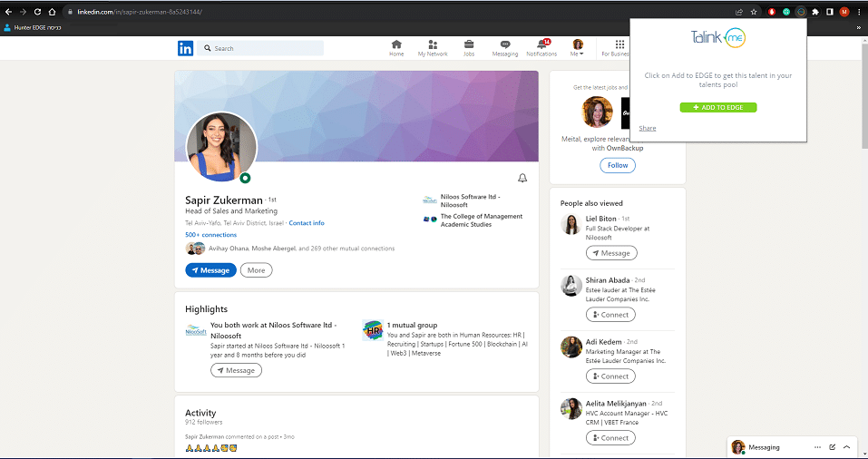Connect with Adi Kedem

610,376
